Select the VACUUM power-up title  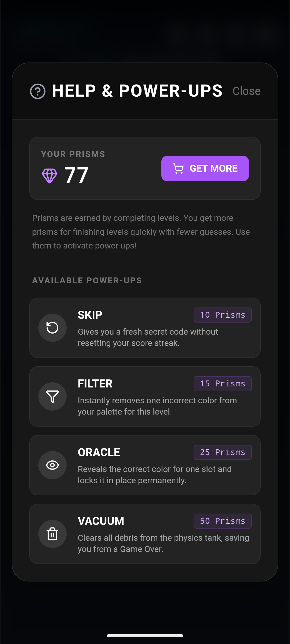(x=101, y=521)
